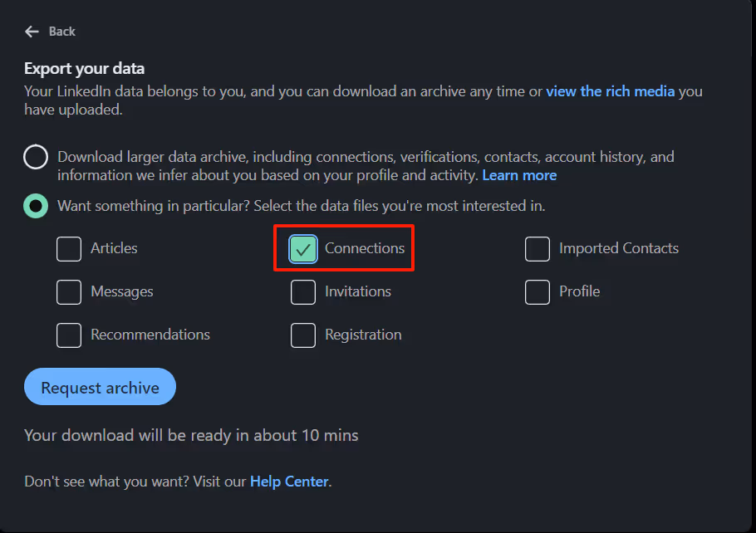Check the Imported Contacts box
Image resolution: width=756 pixels, height=533 pixels.
[x=538, y=248]
